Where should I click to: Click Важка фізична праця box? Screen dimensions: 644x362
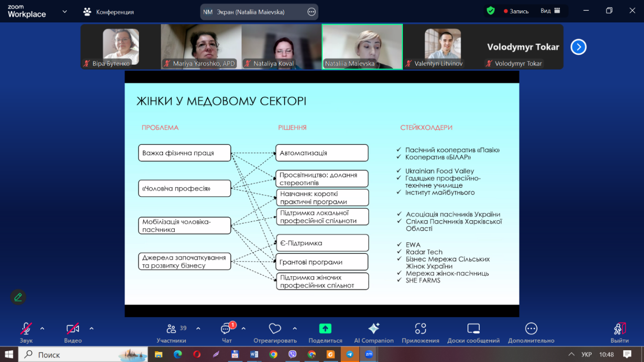185,153
